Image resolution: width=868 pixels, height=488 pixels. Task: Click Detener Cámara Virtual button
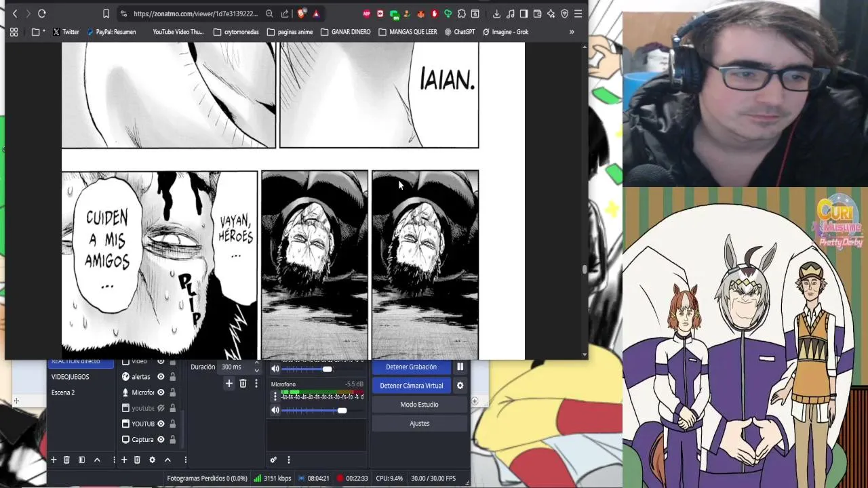[x=411, y=386]
